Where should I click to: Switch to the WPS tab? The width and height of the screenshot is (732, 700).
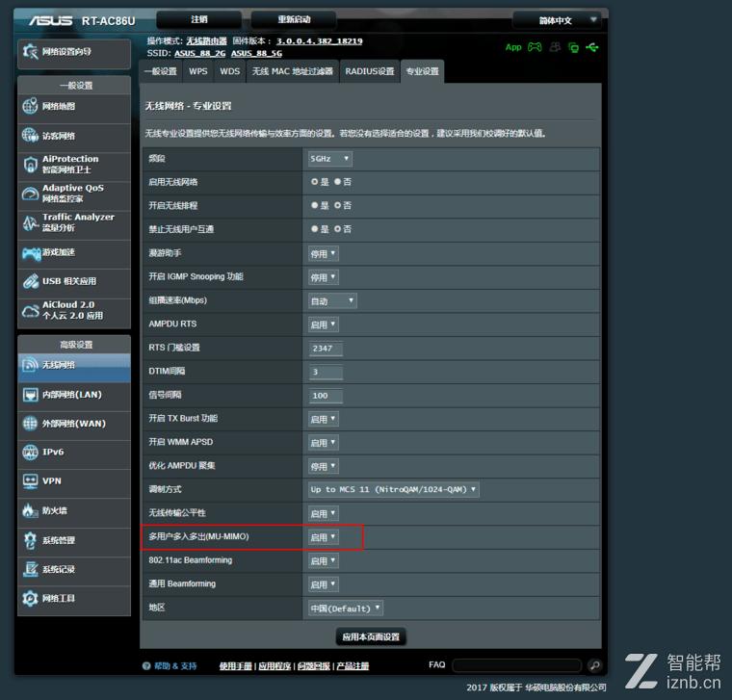197,71
